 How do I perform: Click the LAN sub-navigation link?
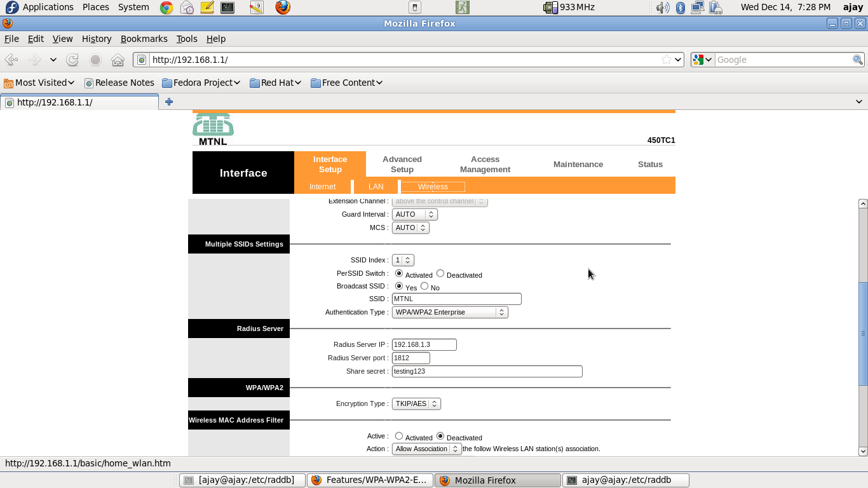click(x=376, y=187)
